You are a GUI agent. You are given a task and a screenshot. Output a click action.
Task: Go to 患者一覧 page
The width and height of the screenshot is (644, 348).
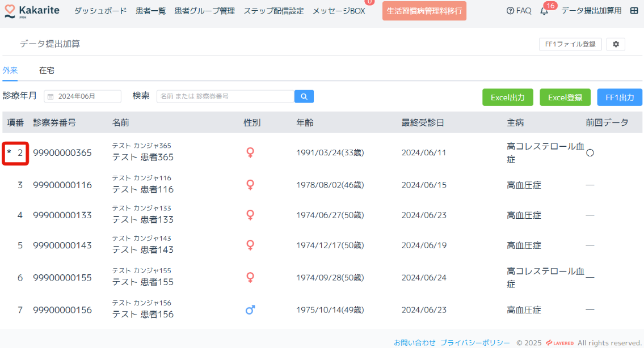[151, 11]
